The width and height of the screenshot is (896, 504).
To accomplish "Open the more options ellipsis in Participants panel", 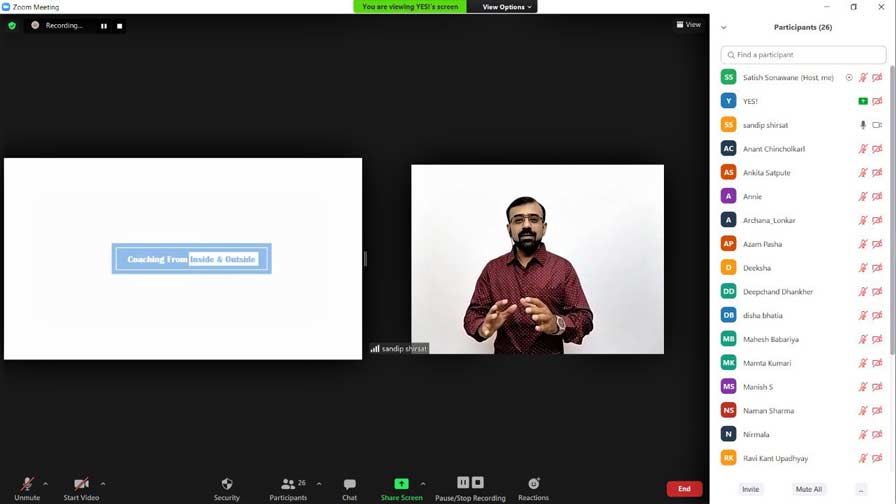I will [861, 490].
